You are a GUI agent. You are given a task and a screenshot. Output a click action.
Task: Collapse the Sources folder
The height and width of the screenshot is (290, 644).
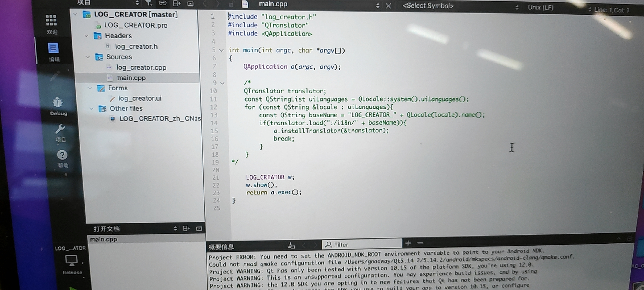88,57
